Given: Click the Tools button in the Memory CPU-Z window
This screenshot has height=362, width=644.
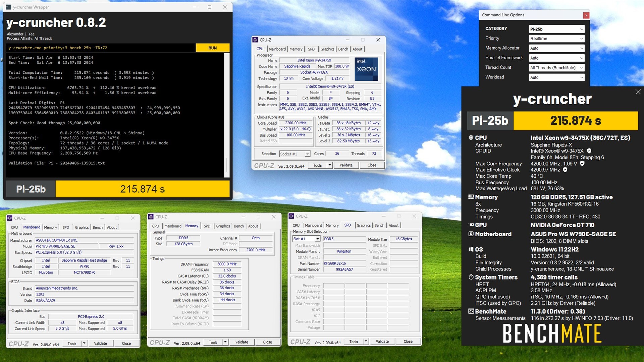Looking at the screenshot, I should 213,342.
